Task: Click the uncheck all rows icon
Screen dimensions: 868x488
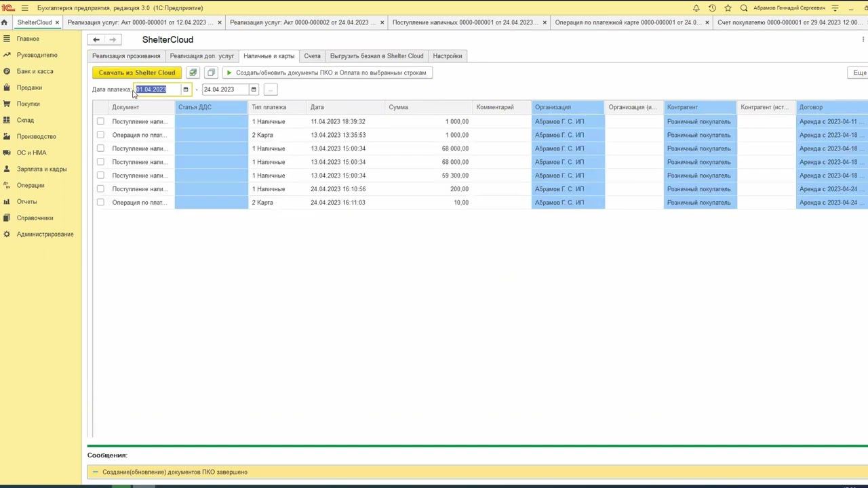Action: click(211, 73)
